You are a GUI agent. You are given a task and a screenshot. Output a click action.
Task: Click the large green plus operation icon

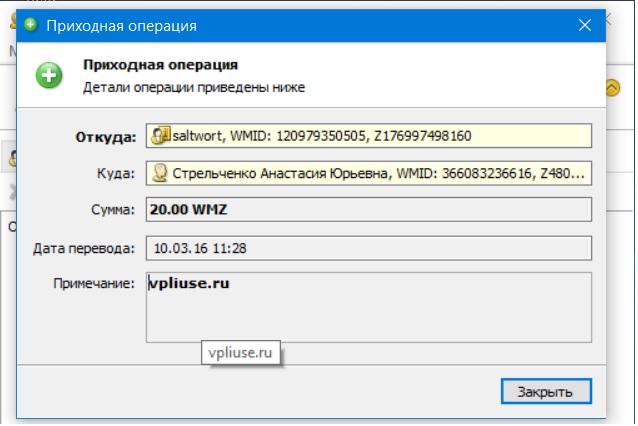(49, 75)
